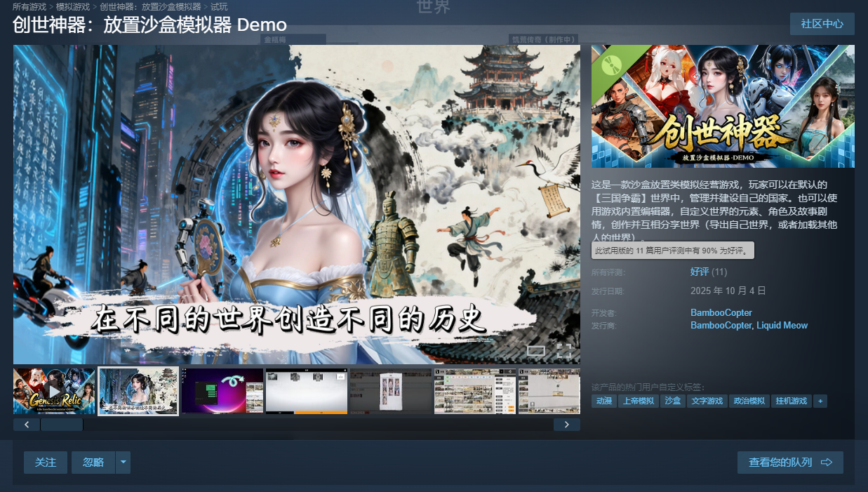Toggle theater mode on the media viewer
This screenshot has width=868, height=492.
point(536,350)
